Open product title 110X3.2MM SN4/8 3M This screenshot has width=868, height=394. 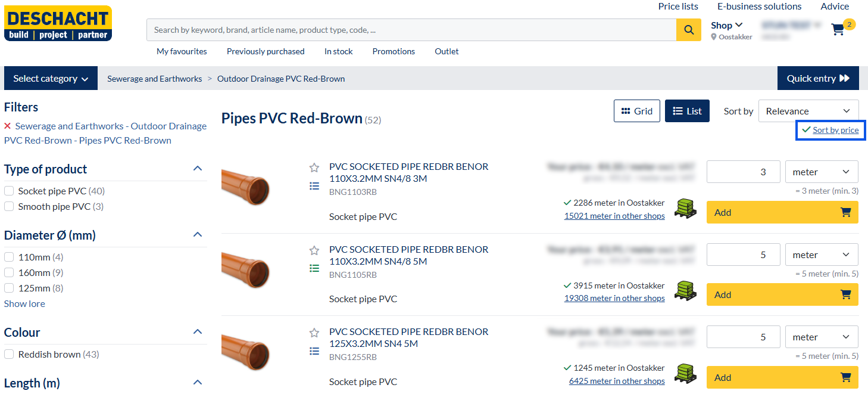point(409,172)
